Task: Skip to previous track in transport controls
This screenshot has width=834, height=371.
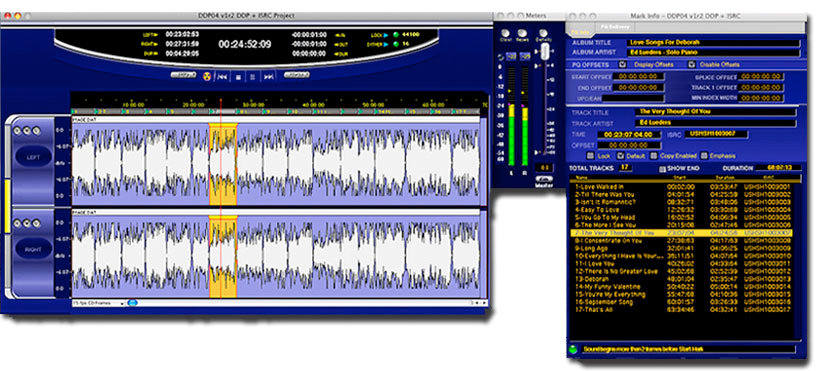Action: pyautogui.click(x=222, y=78)
